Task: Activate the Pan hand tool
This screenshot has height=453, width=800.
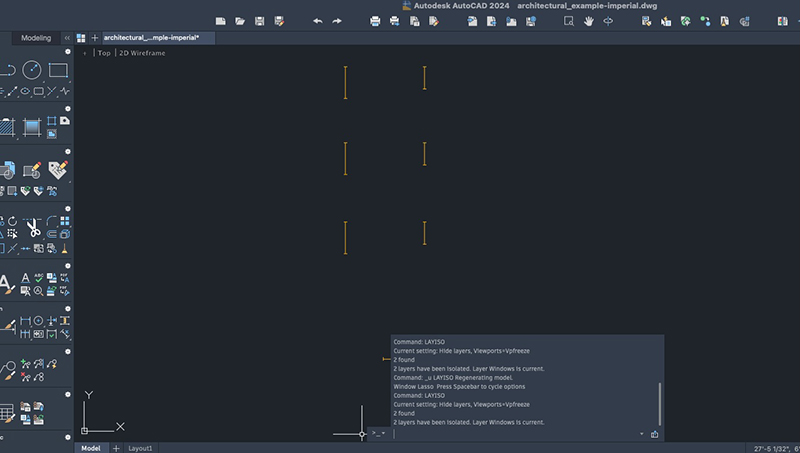Action: coord(587,21)
